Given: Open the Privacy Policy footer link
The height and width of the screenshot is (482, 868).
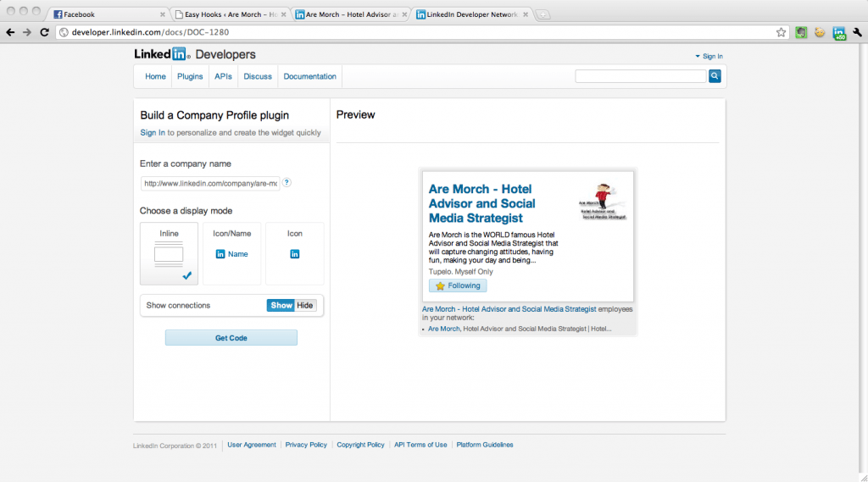Looking at the screenshot, I should [x=306, y=445].
